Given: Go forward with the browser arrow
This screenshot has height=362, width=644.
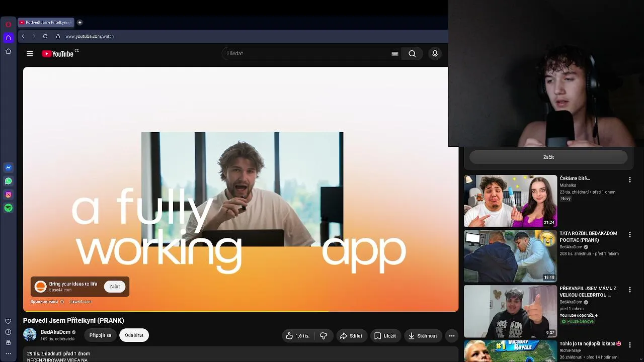Looking at the screenshot, I should (x=34, y=36).
